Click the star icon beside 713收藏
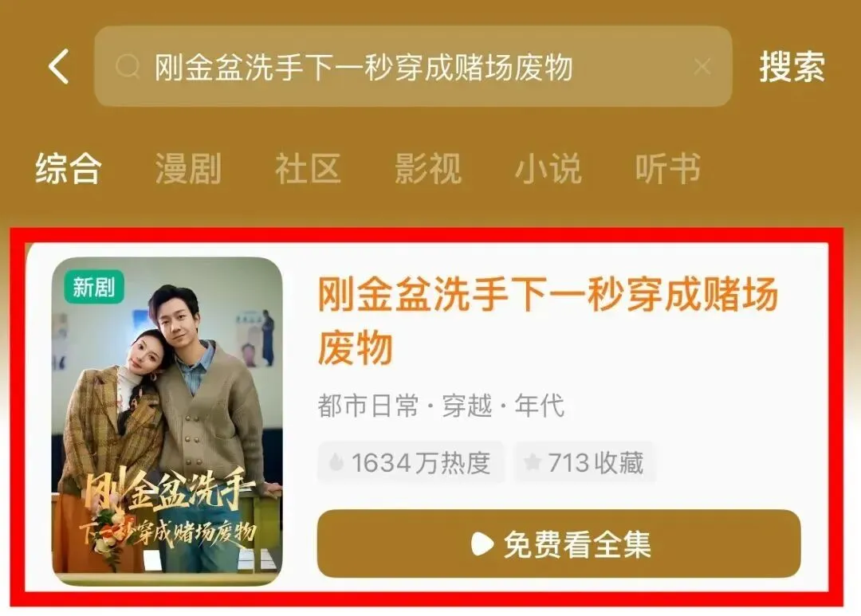The image size is (861, 616). [532, 462]
